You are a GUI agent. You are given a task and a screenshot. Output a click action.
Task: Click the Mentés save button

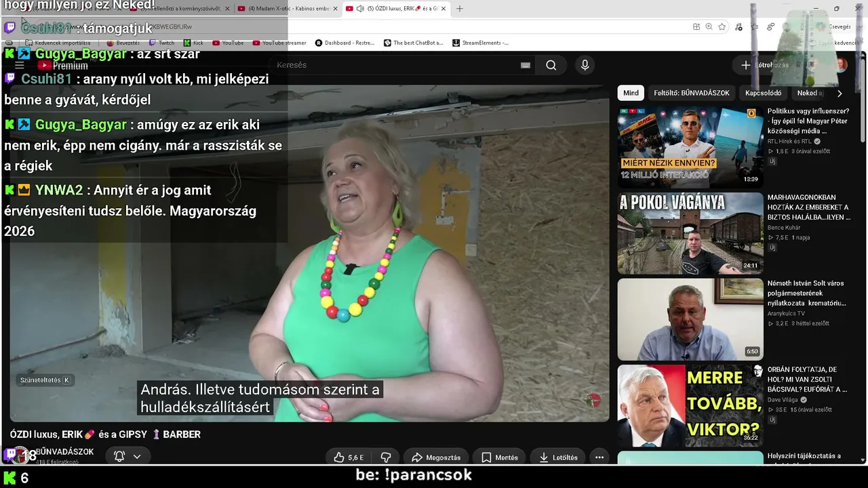500,457
